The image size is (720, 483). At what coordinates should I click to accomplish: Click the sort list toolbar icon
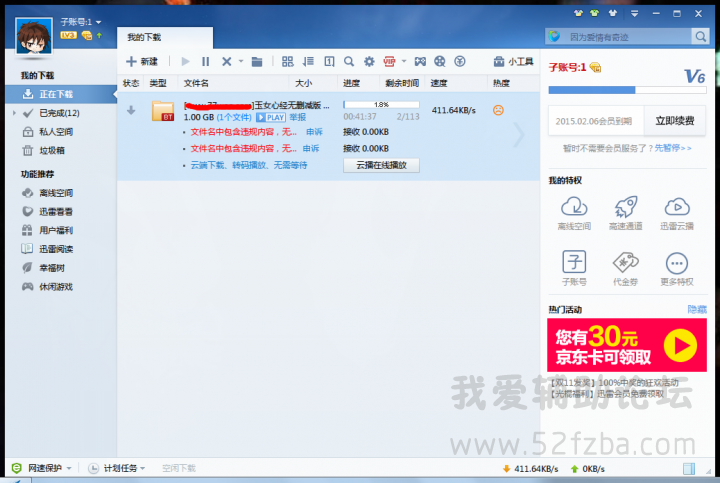tap(308, 62)
